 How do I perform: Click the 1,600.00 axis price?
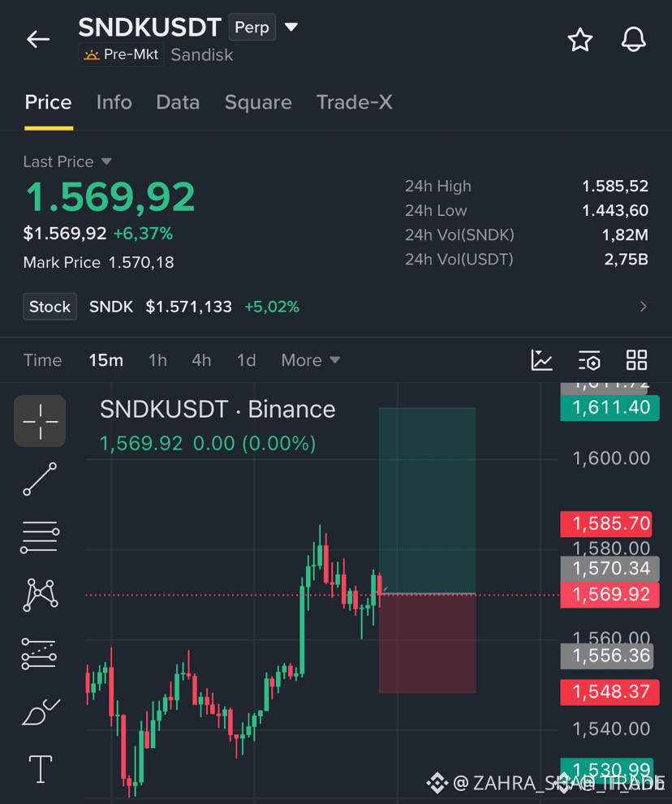point(611,458)
